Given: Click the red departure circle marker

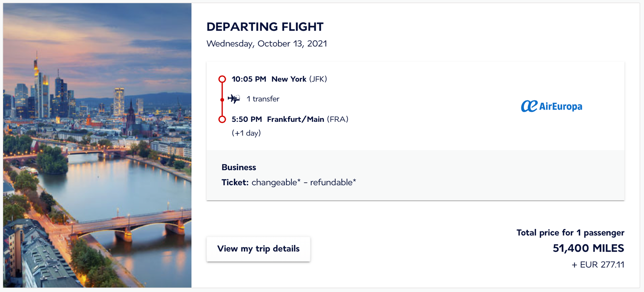Looking at the screenshot, I should coord(222,79).
